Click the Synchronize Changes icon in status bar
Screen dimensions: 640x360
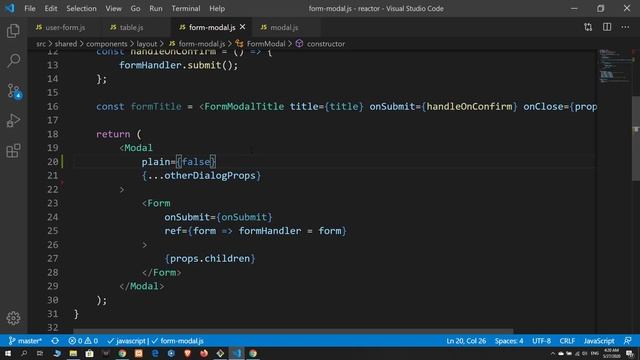(x=55, y=341)
